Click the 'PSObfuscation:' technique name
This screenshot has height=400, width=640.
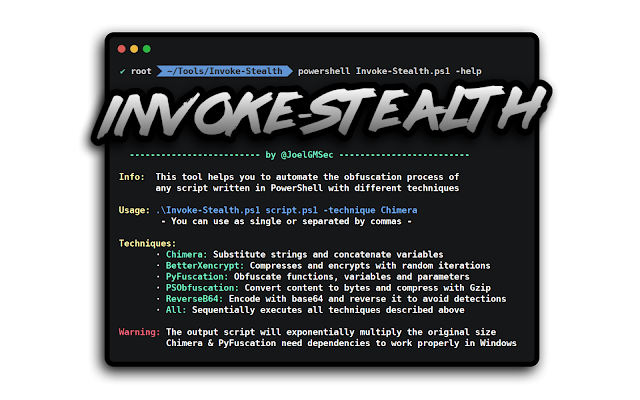202,287
